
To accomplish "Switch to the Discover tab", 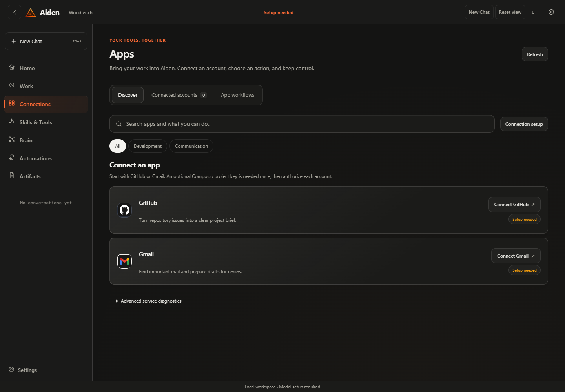I will (x=128, y=95).
